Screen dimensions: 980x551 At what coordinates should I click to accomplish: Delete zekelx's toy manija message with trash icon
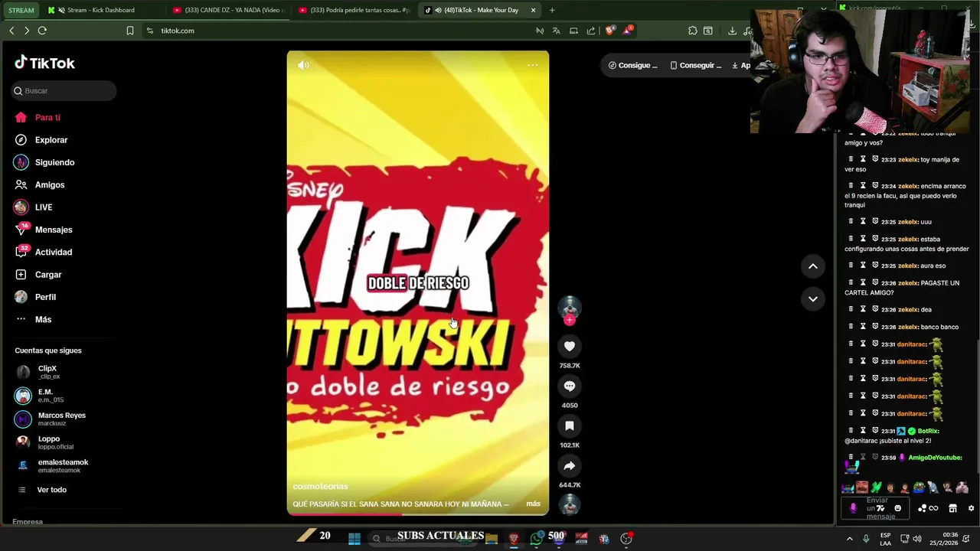click(851, 159)
